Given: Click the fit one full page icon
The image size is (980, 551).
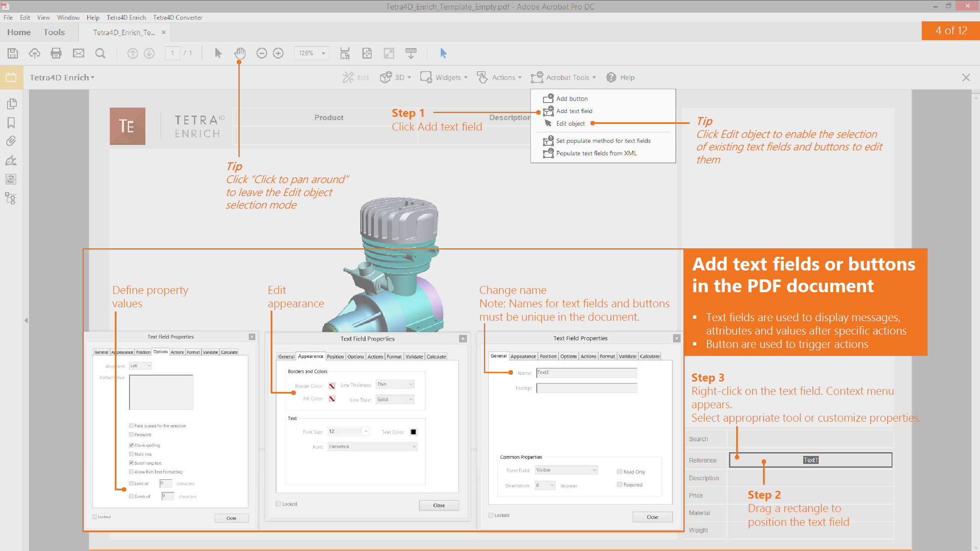Looking at the screenshot, I should pyautogui.click(x=367, y=53).
